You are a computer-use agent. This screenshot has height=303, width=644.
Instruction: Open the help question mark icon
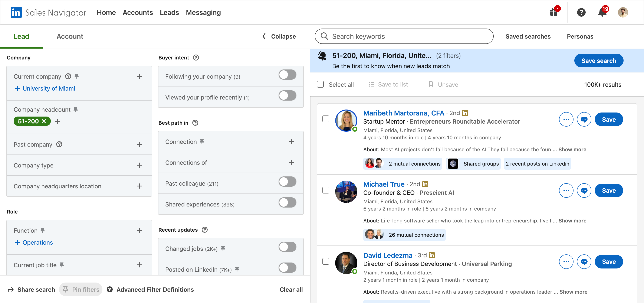[581, 13]
